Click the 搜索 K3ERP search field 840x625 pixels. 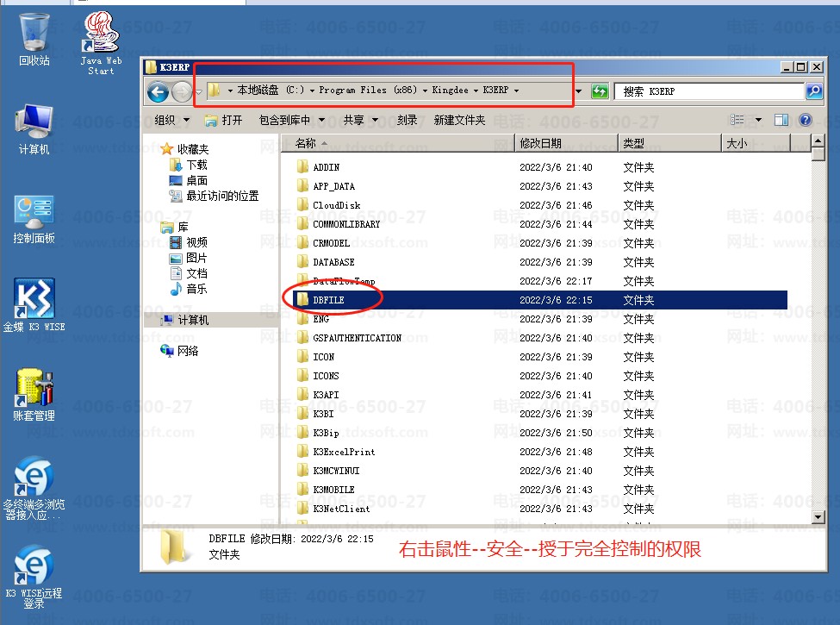(x=709, y=91)
